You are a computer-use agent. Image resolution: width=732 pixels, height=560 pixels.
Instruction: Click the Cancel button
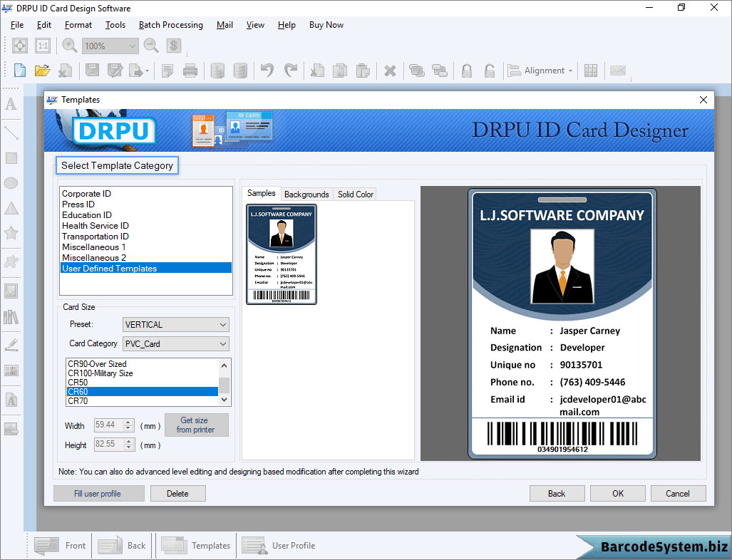click(x=678, y=493)
